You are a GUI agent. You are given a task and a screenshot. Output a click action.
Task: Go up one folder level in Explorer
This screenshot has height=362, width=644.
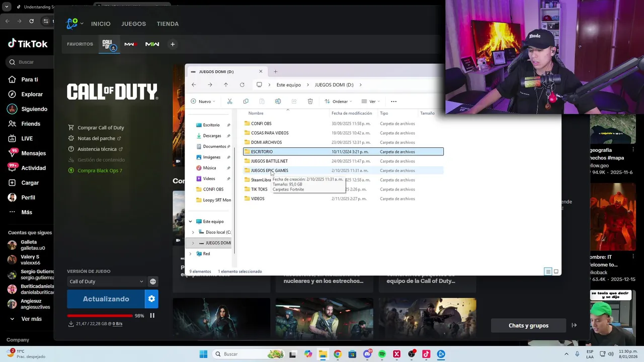pyautogui.click(x=226, y=85)
